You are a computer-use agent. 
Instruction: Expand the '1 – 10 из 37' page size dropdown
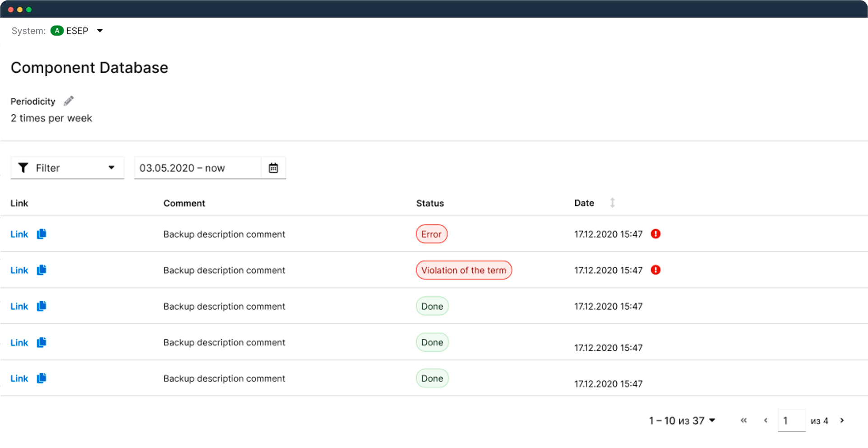[x=712, y=420]
